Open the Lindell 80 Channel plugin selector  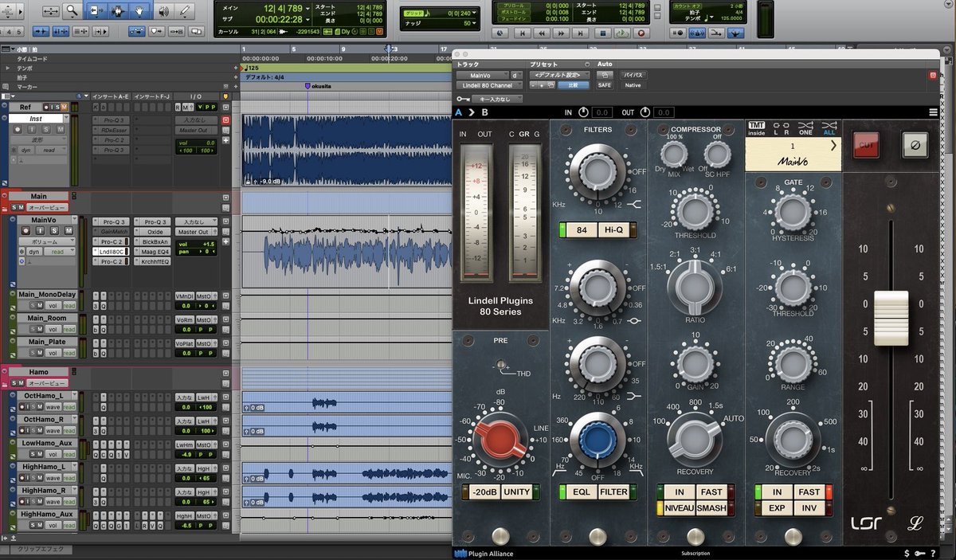tap(489, 84)
